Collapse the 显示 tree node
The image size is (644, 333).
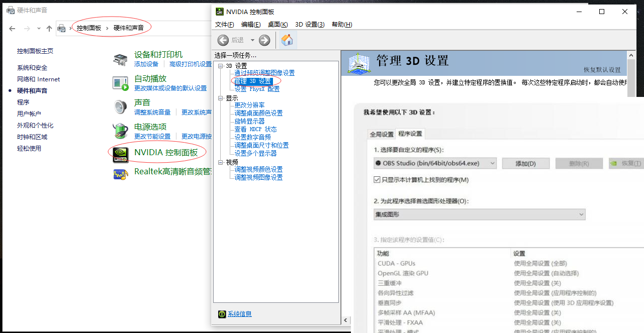point(221,98)
